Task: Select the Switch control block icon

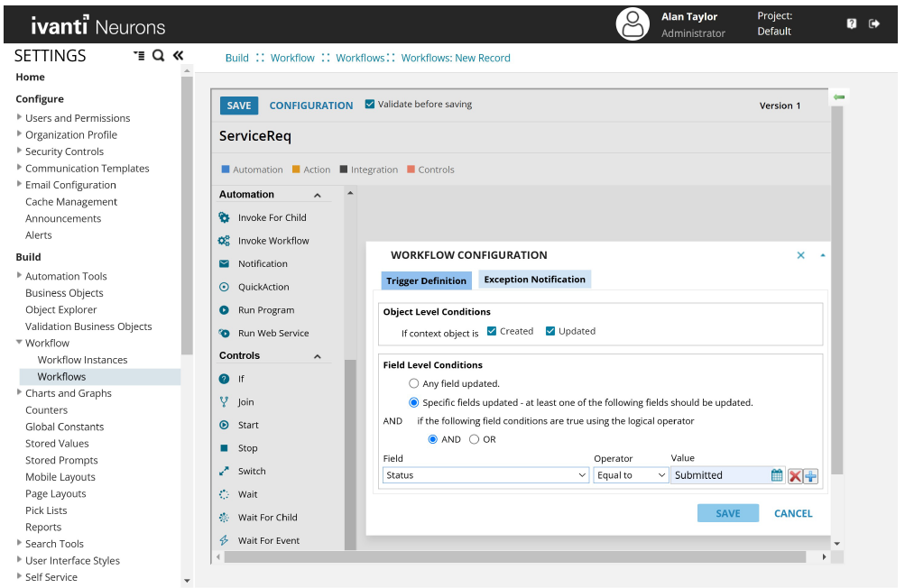Action: coord(224,472)
